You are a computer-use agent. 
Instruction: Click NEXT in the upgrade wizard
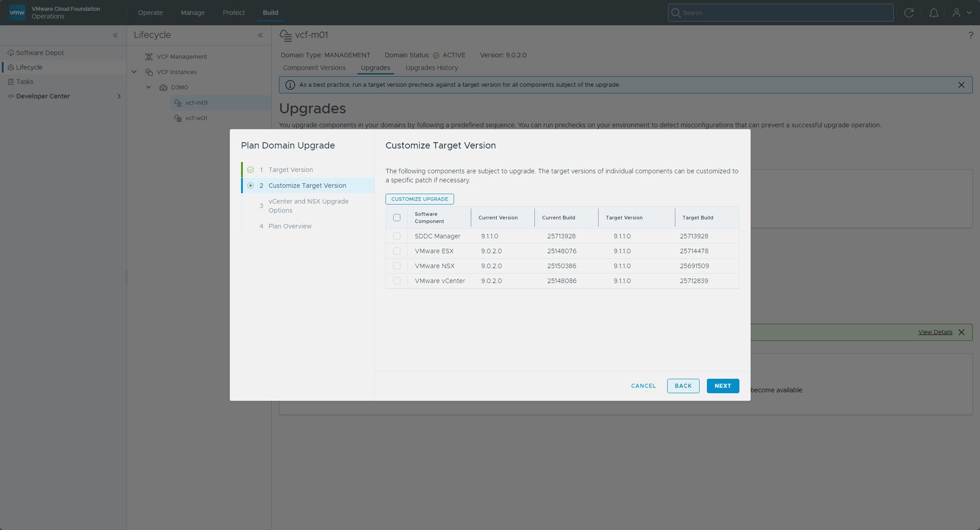723,386
